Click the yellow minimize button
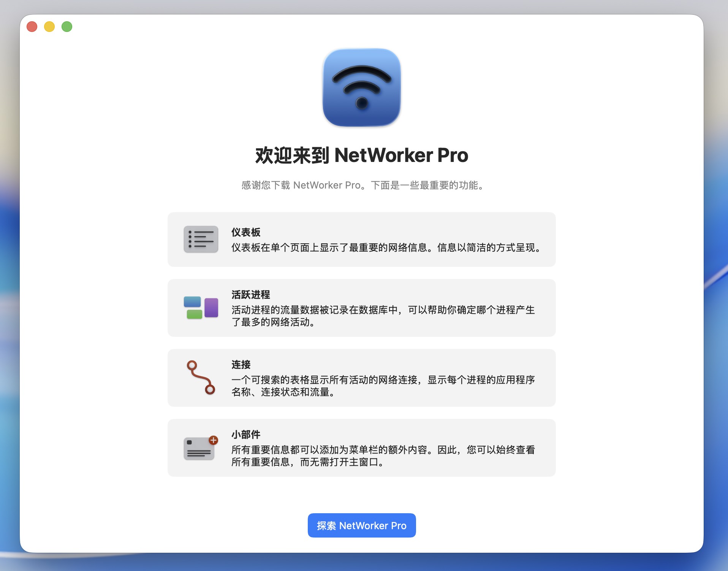Image resolution: width=728 pixels, height=571 pixels. (49, 27)
